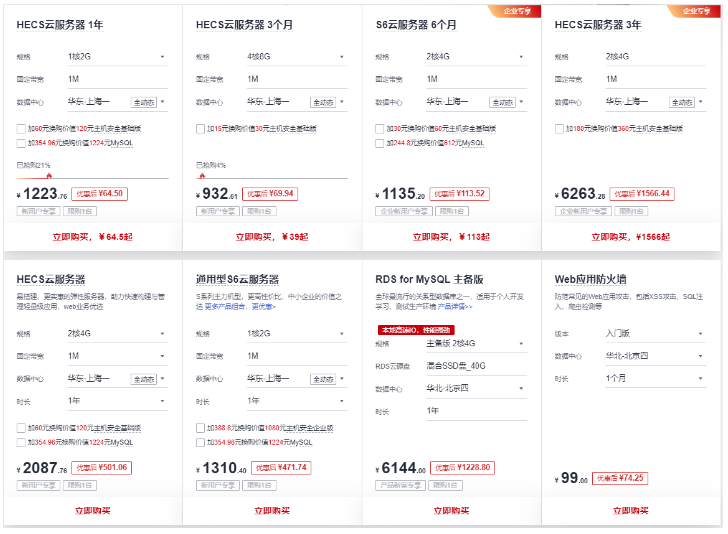Open 数据中心 华北-北京四 dropdown in Web应用防火墙 card
Screen dimensions: 728x534
point(656,356)
